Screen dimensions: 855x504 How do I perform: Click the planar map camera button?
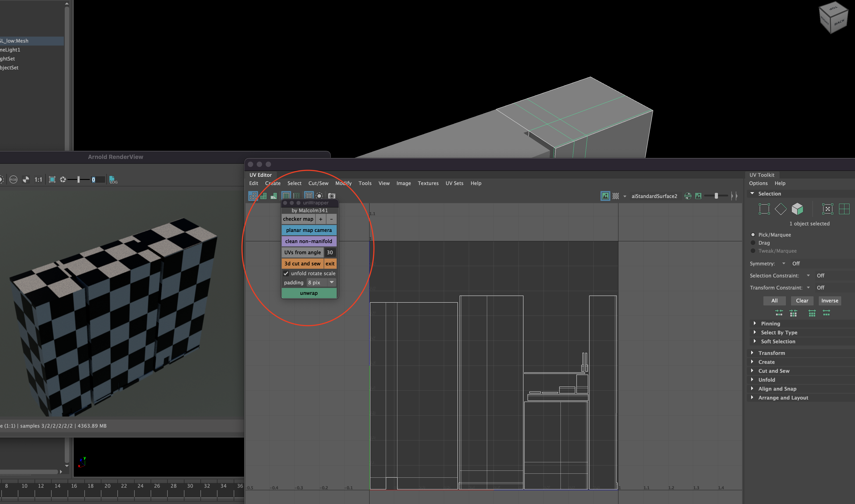coord(309,230)
